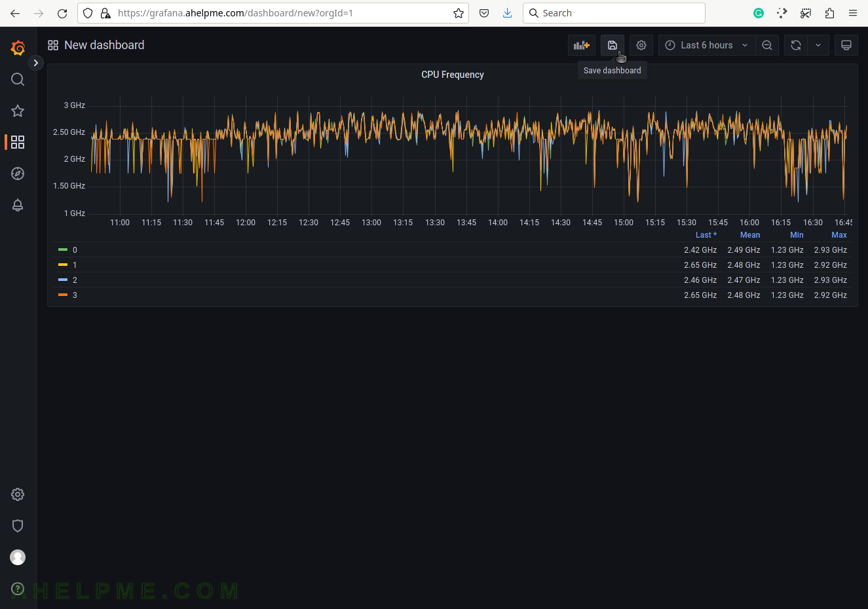Open the screenshot scissors extension icon
The height and width of the screenshot is (609, 868).
click(806, 13)
